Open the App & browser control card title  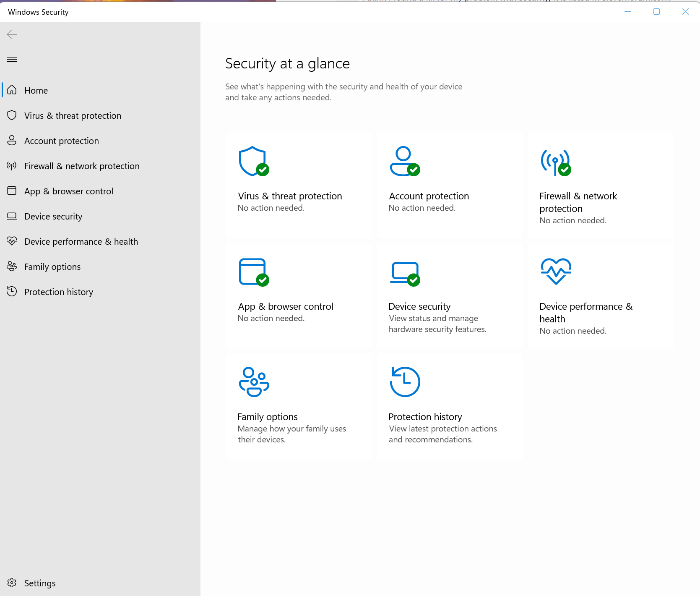(286, 306)
